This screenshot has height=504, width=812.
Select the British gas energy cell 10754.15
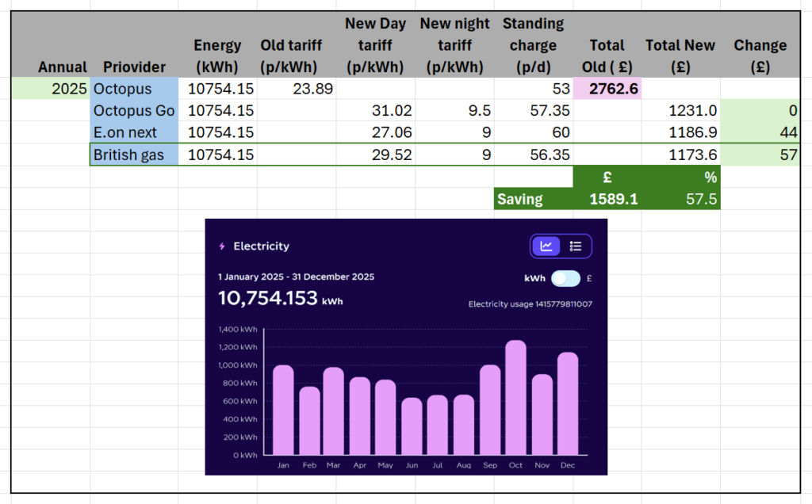point(217,155)
